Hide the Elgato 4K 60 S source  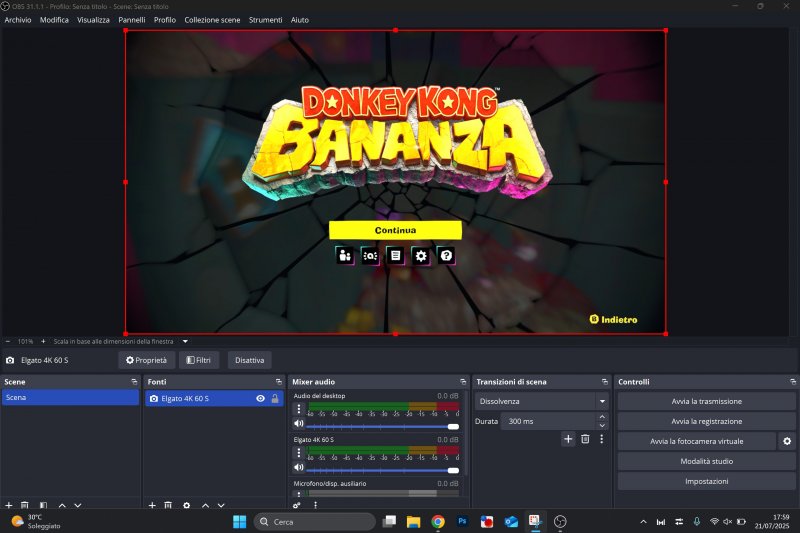tap(260, 398)
